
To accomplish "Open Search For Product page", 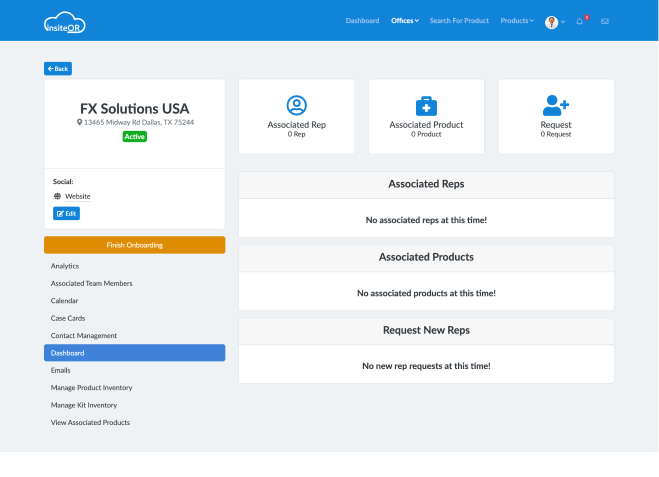I will click(x=459, y=21).
